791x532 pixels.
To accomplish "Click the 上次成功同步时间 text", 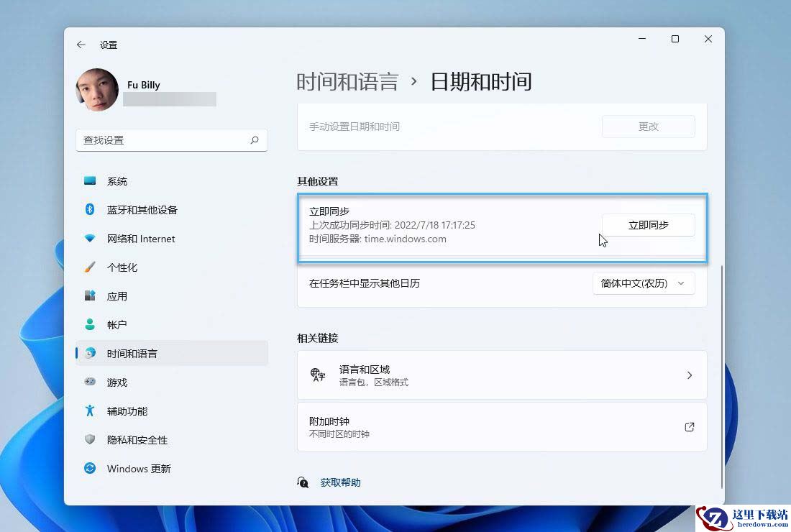I will click(392, 225).
